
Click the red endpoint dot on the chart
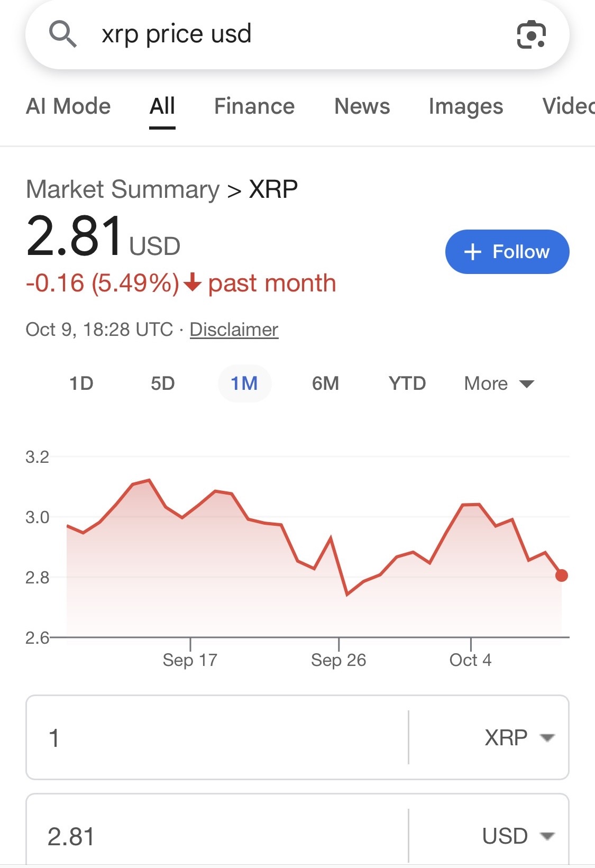pos(562,575)
